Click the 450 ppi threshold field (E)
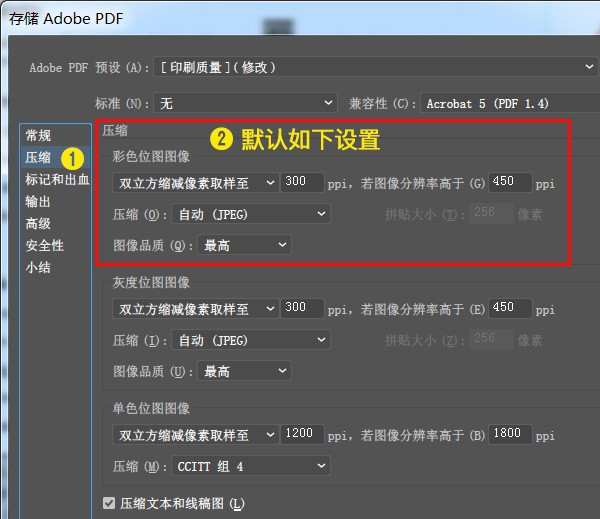The height and width of the screenshot is (519, 600). 510,308
